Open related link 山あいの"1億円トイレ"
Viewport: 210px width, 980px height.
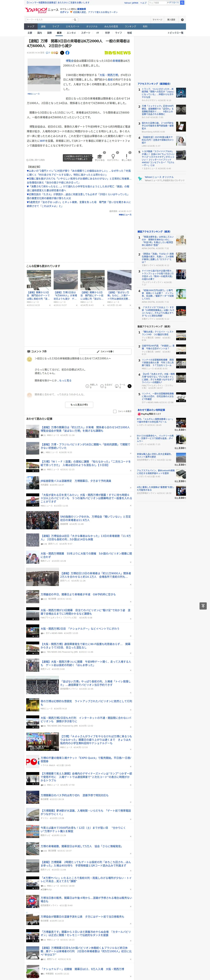pyautogui.click(x=79, y=173)
